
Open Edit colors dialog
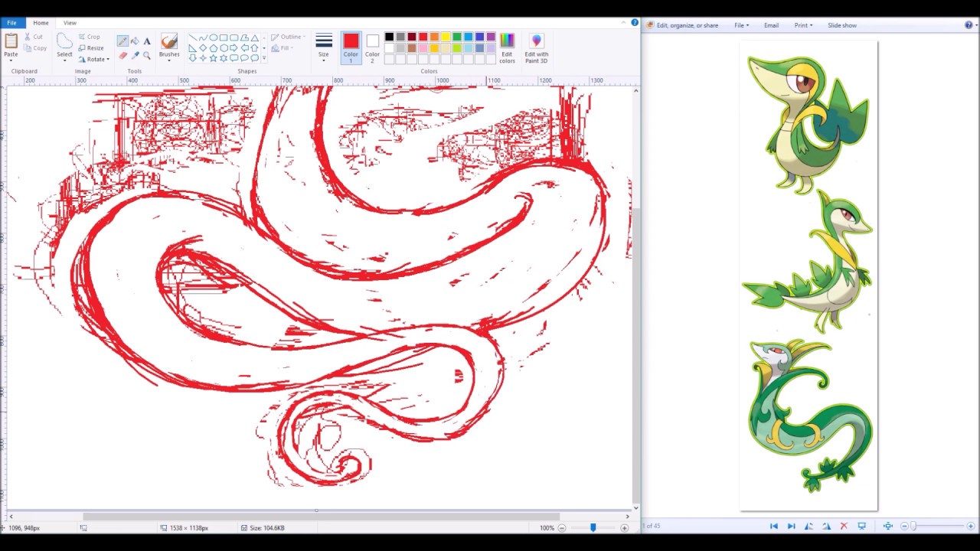tap(507, 47)
